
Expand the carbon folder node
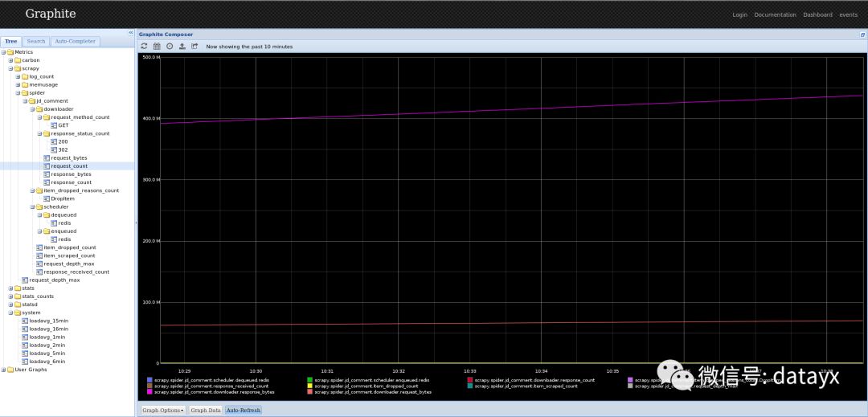pyautogui.click(x=10, y=60)
